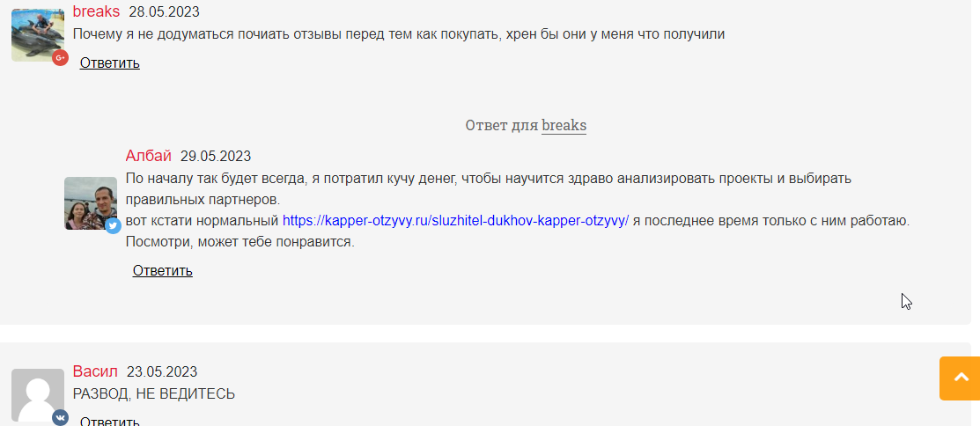Click the line starting 'По началу так будет всегда'
The image size is (980, 426).
click(x=489, y=179)
